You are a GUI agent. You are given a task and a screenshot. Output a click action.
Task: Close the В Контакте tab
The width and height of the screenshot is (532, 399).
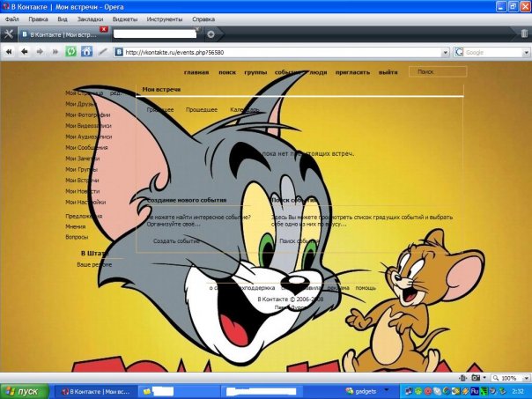click(104, 30)
